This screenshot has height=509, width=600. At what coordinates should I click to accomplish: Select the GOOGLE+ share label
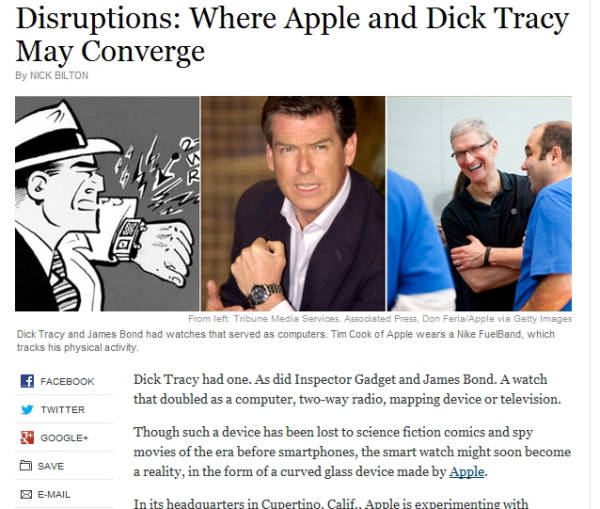click(64, 438)
